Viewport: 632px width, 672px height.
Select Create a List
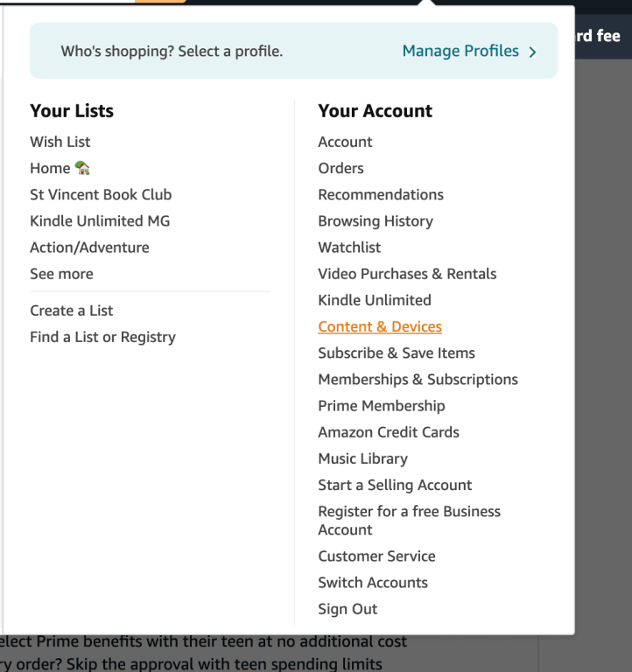72,311
